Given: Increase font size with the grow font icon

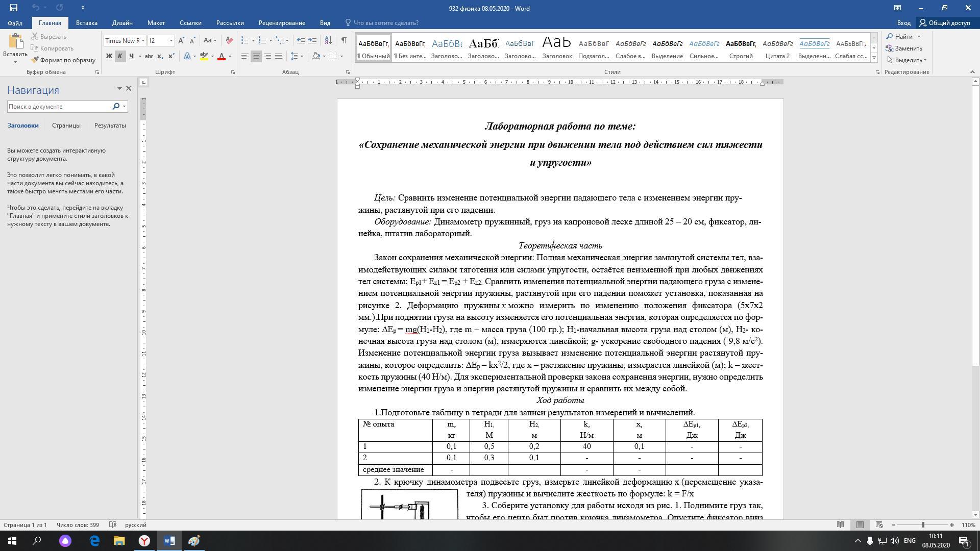Looking at the screenshot, I should point(181,40).
